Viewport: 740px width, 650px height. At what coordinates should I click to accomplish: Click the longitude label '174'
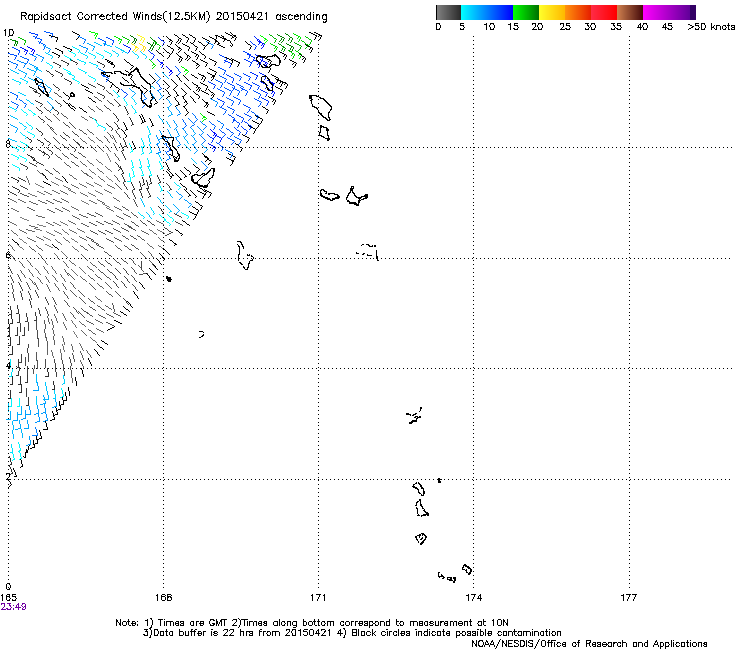473,598
